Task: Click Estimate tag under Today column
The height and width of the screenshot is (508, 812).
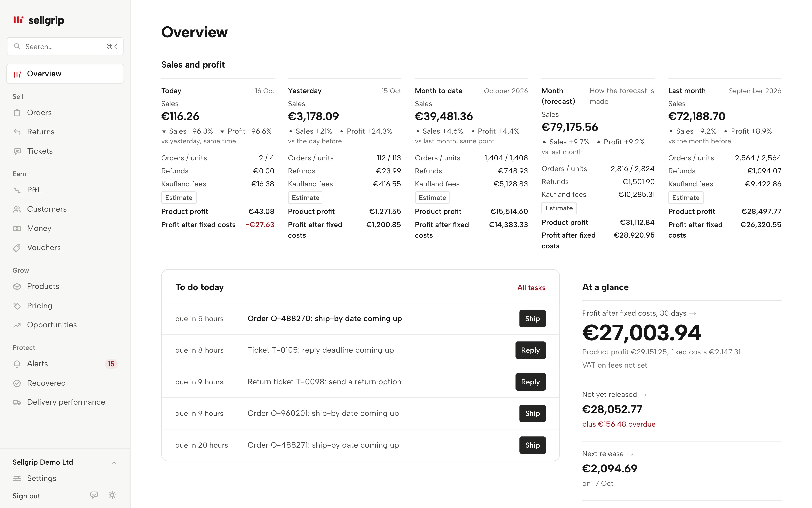Action: [179, 198]
